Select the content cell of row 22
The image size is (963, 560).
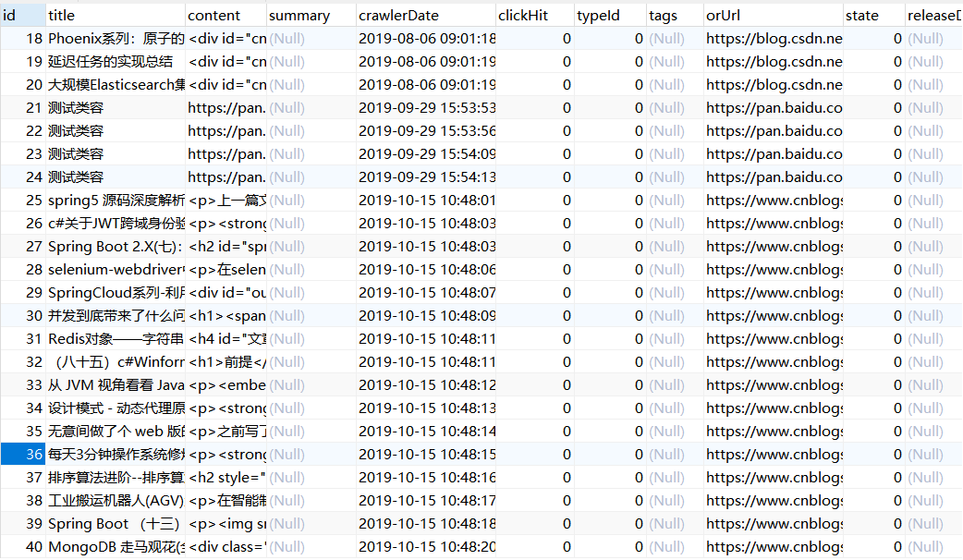tap(226, 131)
